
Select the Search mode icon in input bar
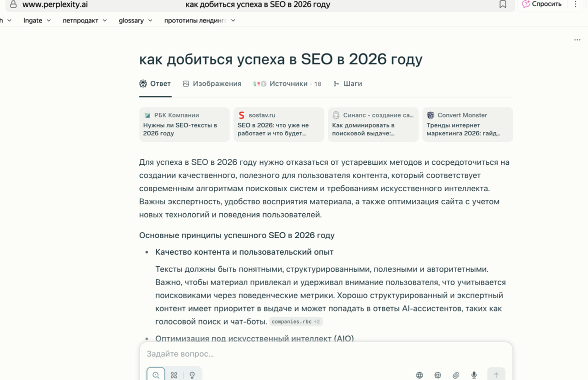[156, 375]
